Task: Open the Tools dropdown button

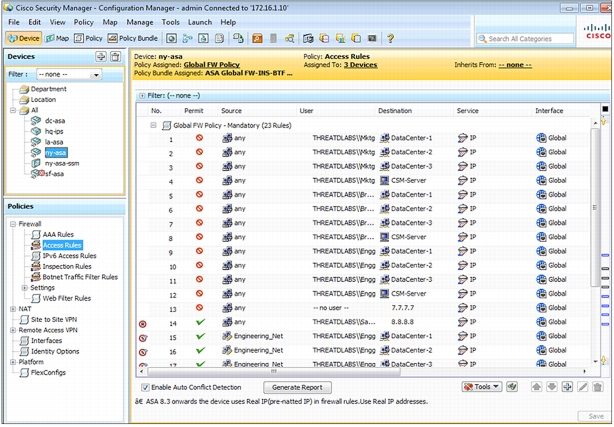Action: [482, 387]
